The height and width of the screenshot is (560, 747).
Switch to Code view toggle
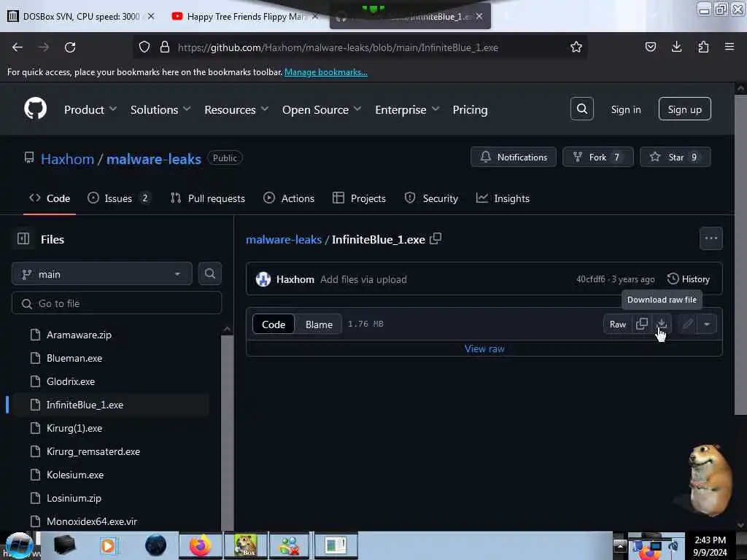(x=274, y=324)
